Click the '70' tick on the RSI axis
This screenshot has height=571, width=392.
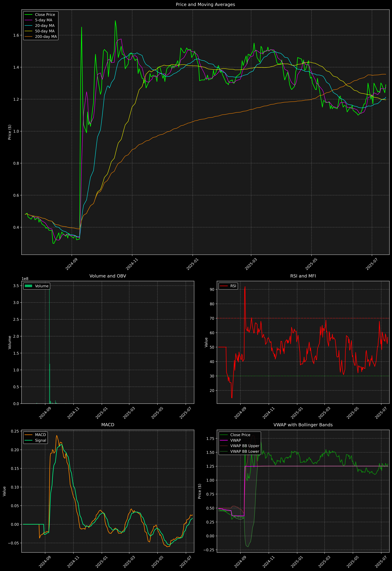(x=212, y=318)
